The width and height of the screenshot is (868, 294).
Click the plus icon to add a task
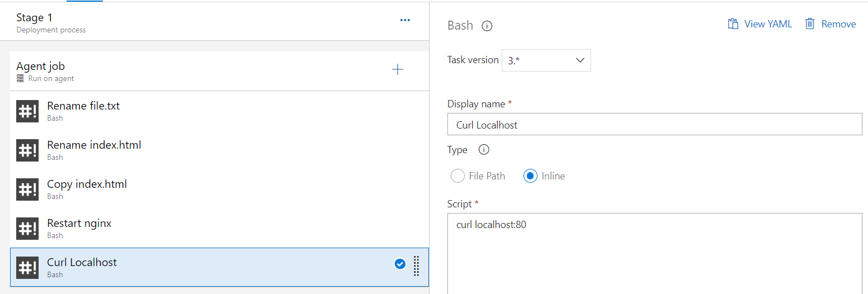coord(398,69)
